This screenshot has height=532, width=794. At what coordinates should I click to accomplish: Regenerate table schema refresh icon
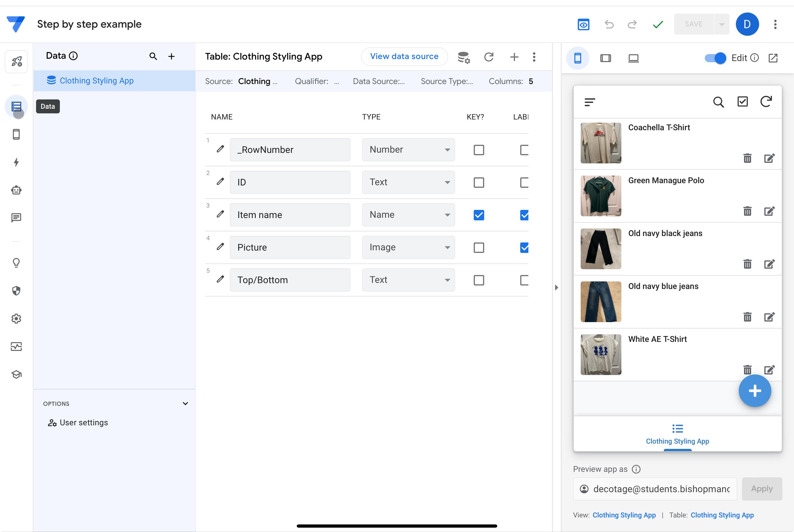489,57
